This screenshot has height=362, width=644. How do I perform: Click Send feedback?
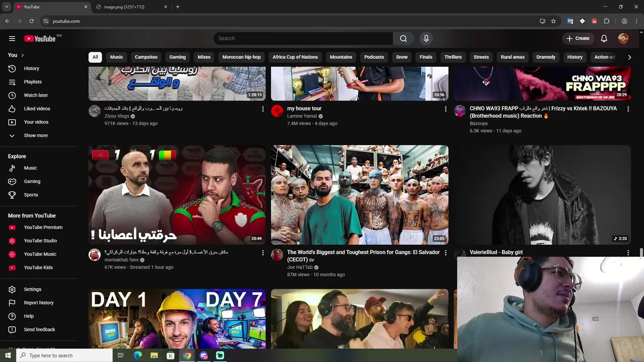coord(39,330)
